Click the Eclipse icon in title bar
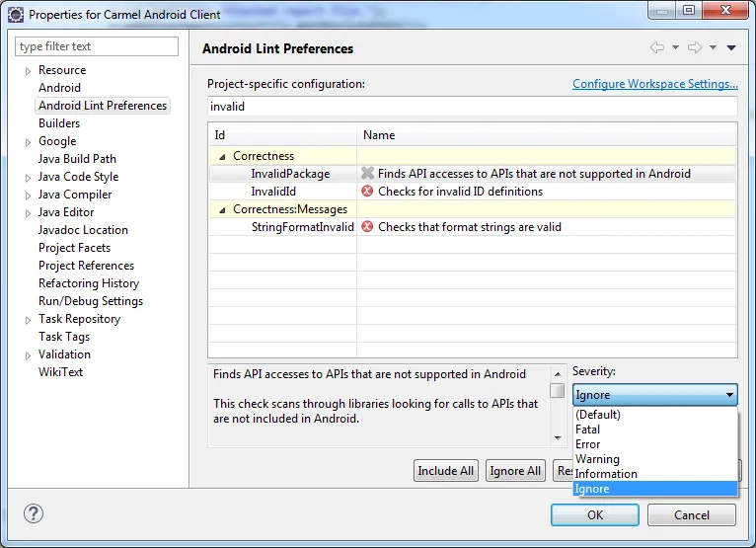Viewport: 756px width, 548px height. coord(15,15)
